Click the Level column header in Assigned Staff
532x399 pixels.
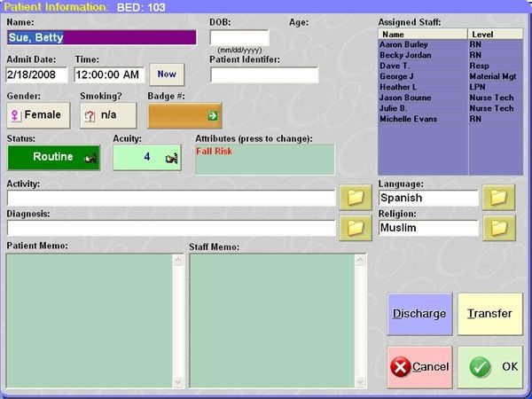[x=495, y=34]
